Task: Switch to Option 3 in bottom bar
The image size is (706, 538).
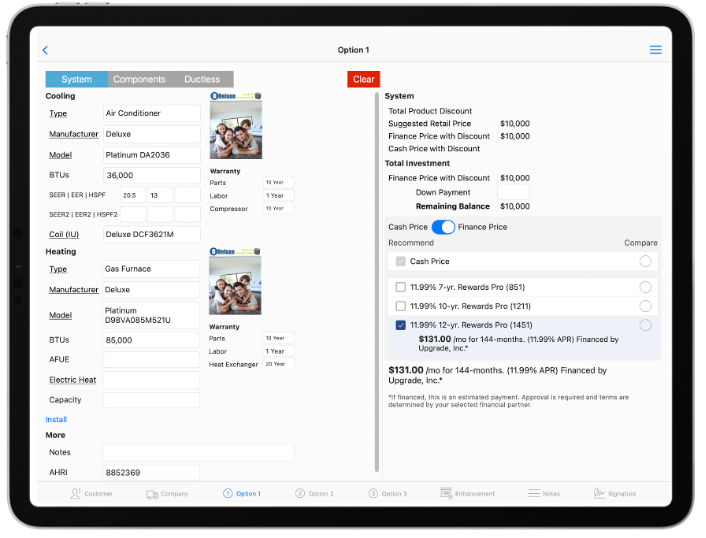Action: point(387,493)
